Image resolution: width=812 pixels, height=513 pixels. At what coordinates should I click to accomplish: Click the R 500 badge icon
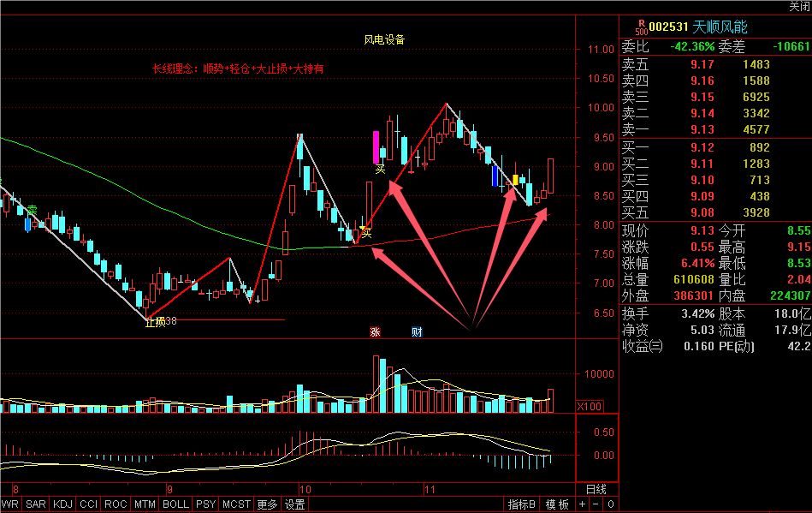click(640, 27)
